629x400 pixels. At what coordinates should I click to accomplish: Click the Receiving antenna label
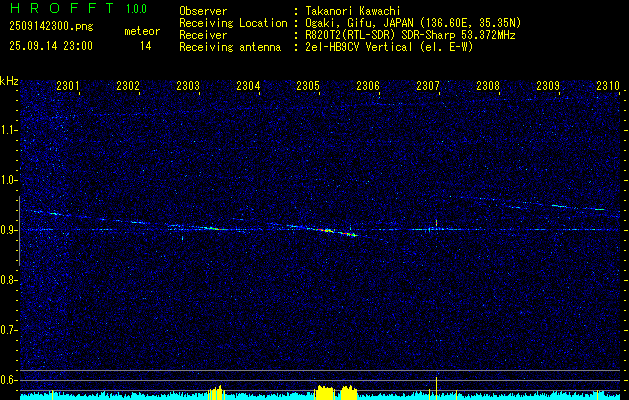[230, 47]
